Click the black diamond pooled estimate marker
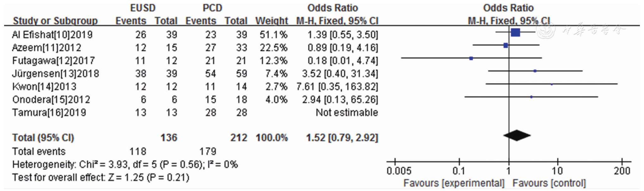 [517, 135]
